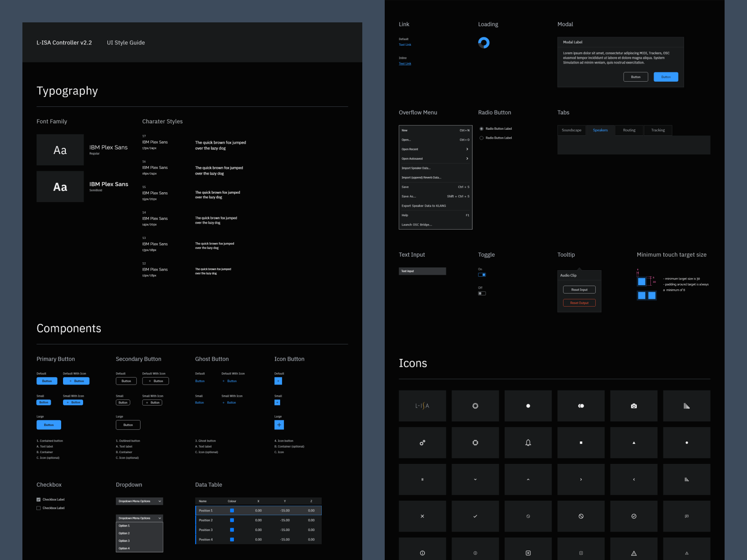Click the Large plus icon button

[x=279, y=425]
